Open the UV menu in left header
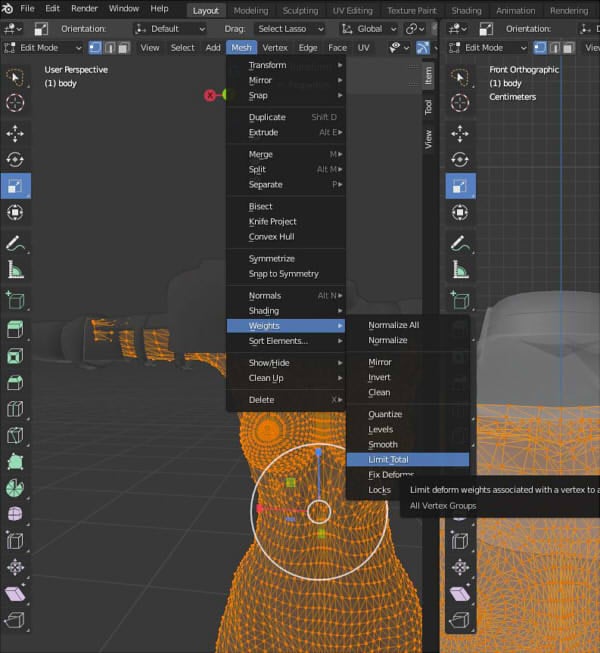This screenshot has width=600, height=653. (363, 48)
